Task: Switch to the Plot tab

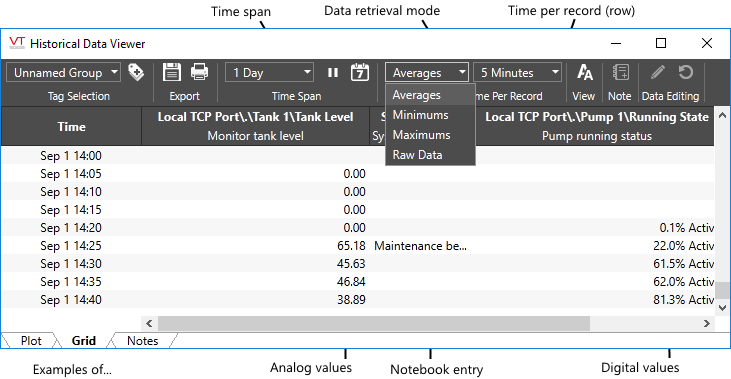Action: point(31,341)
